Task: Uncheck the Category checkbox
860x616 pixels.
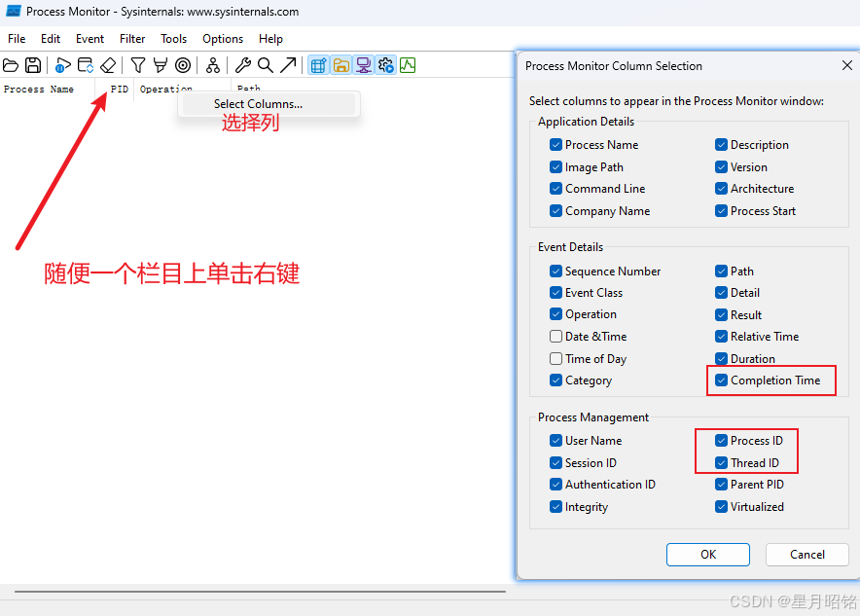Action: pyautogui.click(x=555, y=380)
